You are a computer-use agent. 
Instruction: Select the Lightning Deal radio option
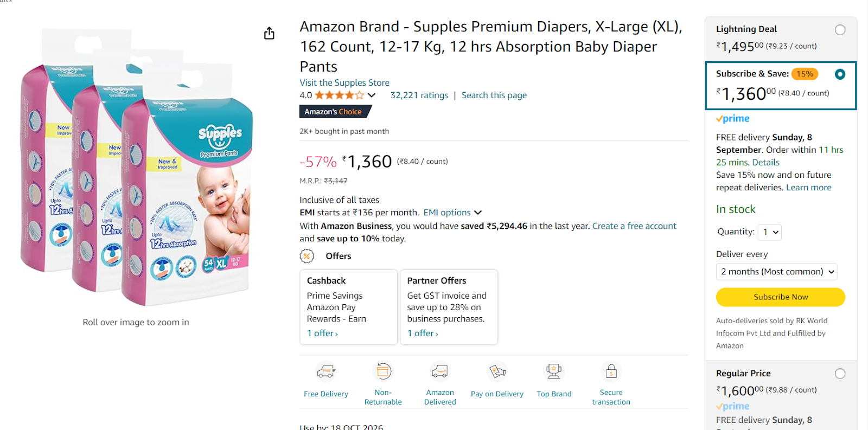(x=840, y=30)
